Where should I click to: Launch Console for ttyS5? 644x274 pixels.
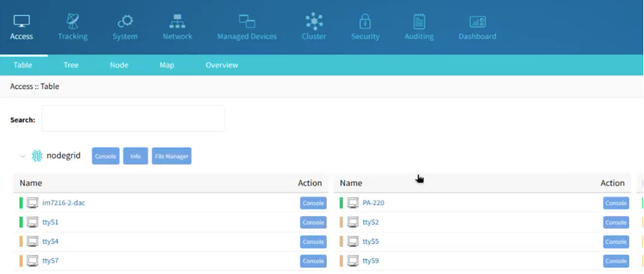pyautogui.click(x=616, y=241)
